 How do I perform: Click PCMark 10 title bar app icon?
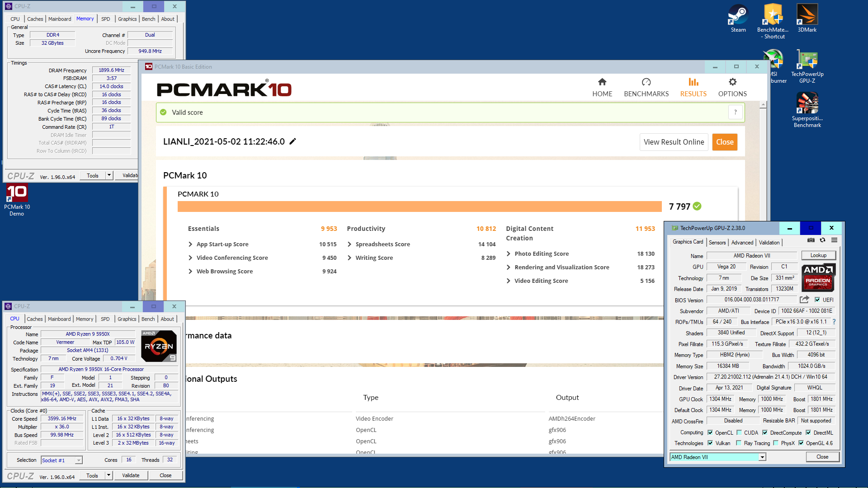point(149,66)
